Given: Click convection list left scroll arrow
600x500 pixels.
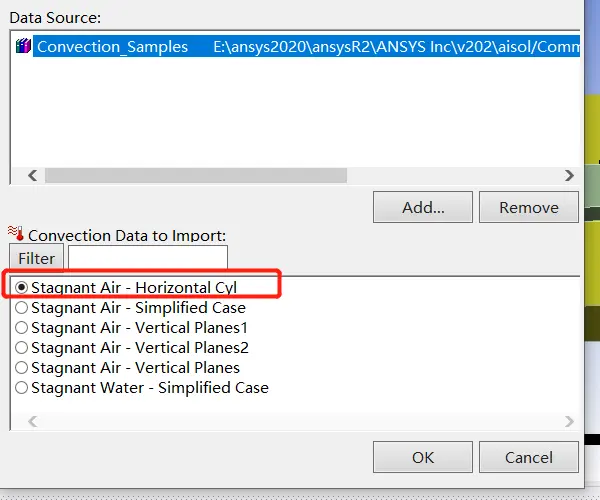Looking at the screenshot, I should [x=33, y=421].
